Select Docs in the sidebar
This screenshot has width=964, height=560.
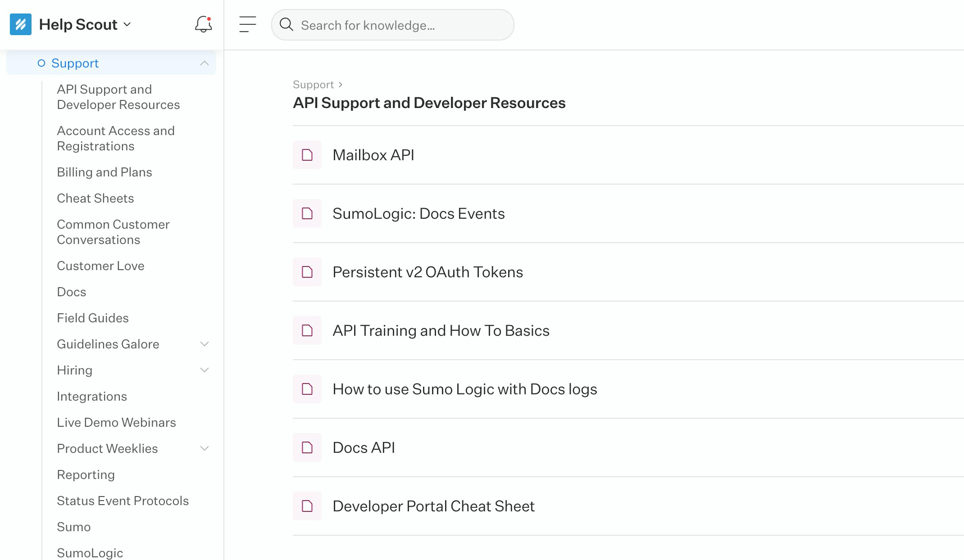pos(72,292)
